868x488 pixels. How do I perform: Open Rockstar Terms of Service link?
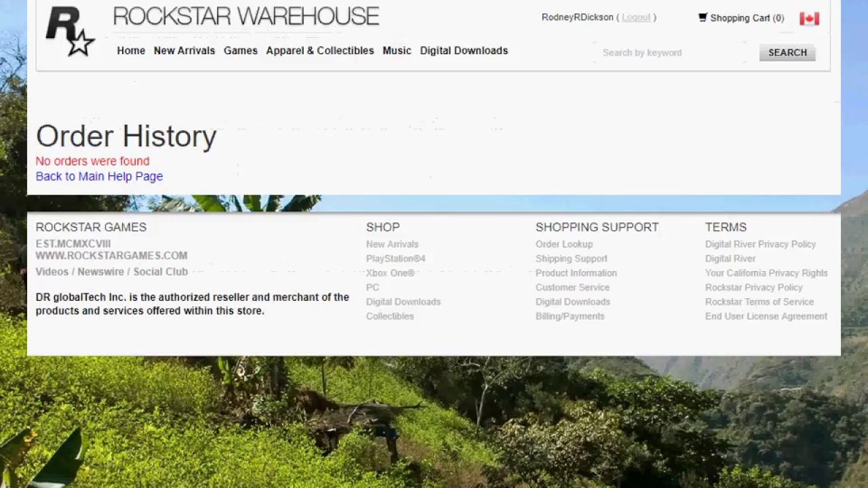pyautogui.click(x=759, y=302)
